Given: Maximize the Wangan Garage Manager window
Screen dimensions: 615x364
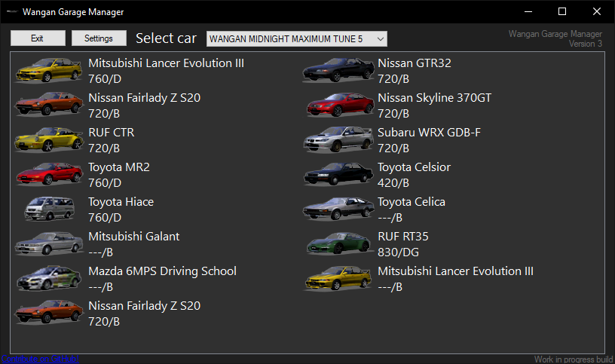Looking at the screenshot, I should 562,11.
